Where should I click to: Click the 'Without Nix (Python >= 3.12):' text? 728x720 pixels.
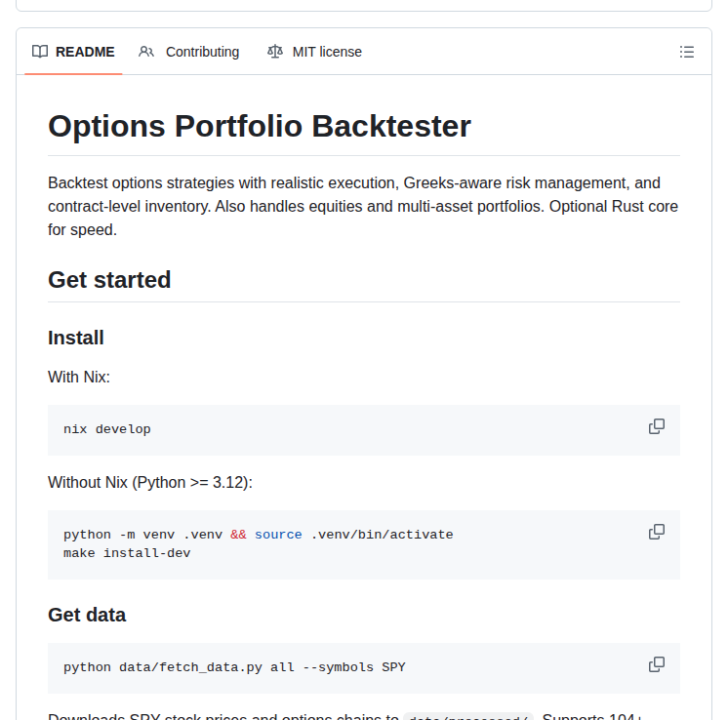(x=150, y=483)
